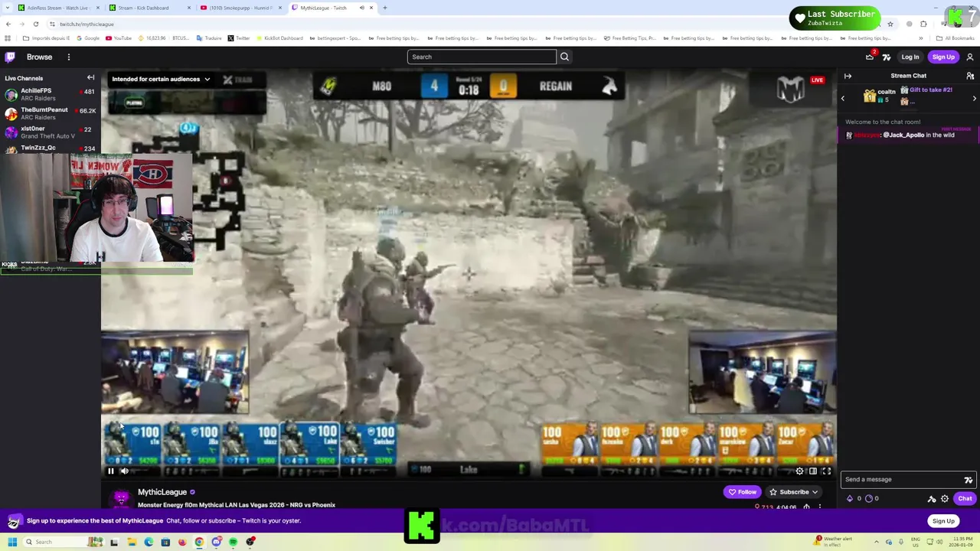Pause the stream playback
This screenshot has width=980, height=551.
tap(110, 471)
